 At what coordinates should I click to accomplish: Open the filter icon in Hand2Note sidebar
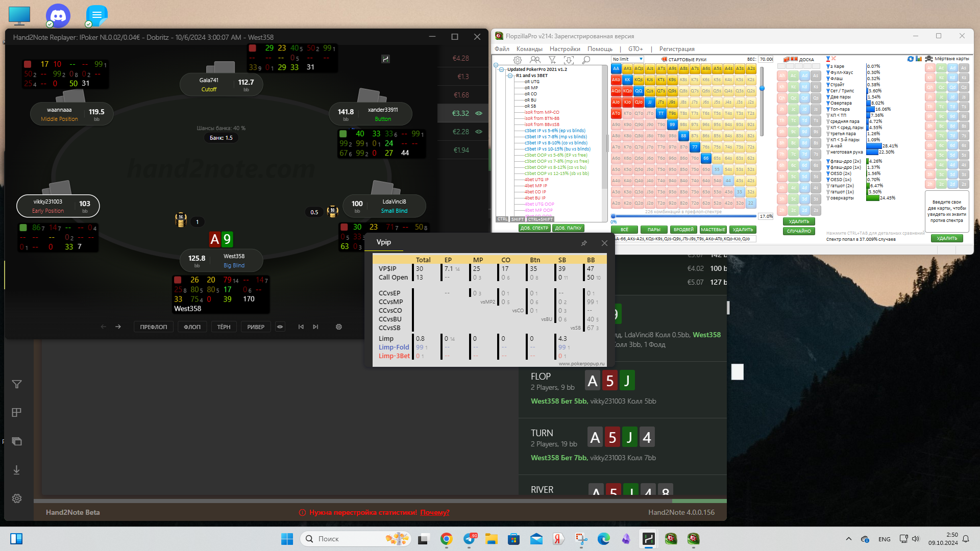tap(17, 384)
